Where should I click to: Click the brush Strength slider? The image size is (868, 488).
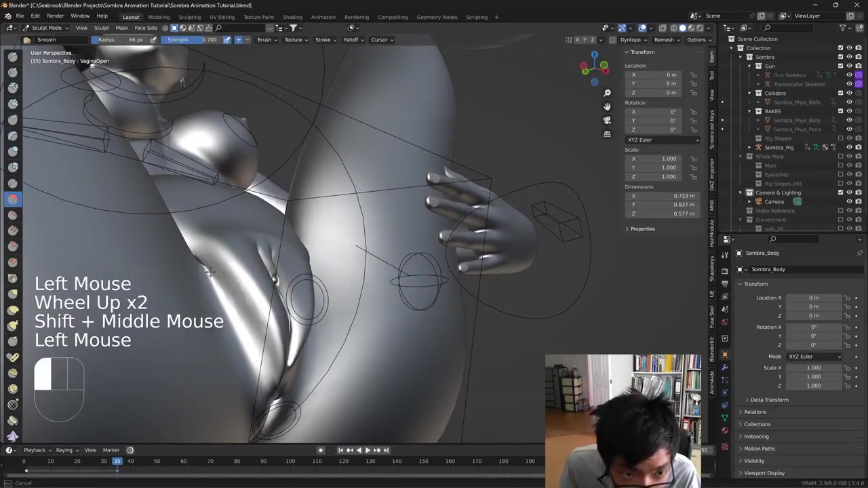(x=191, y=40)
